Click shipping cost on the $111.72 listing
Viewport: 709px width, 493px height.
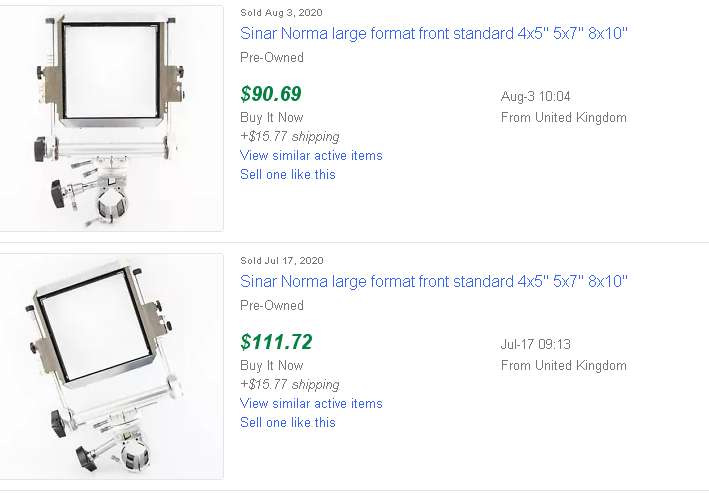[x=290, y=384]
